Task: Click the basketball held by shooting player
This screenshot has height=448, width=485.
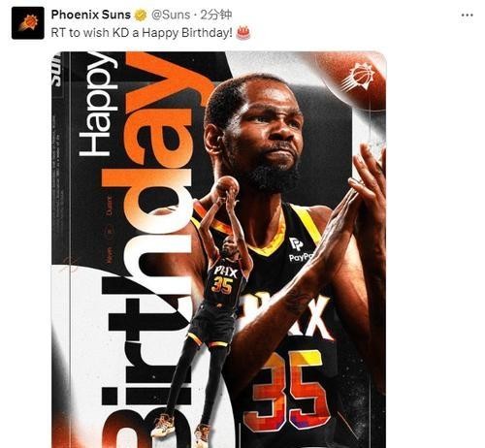Action: 228,186
